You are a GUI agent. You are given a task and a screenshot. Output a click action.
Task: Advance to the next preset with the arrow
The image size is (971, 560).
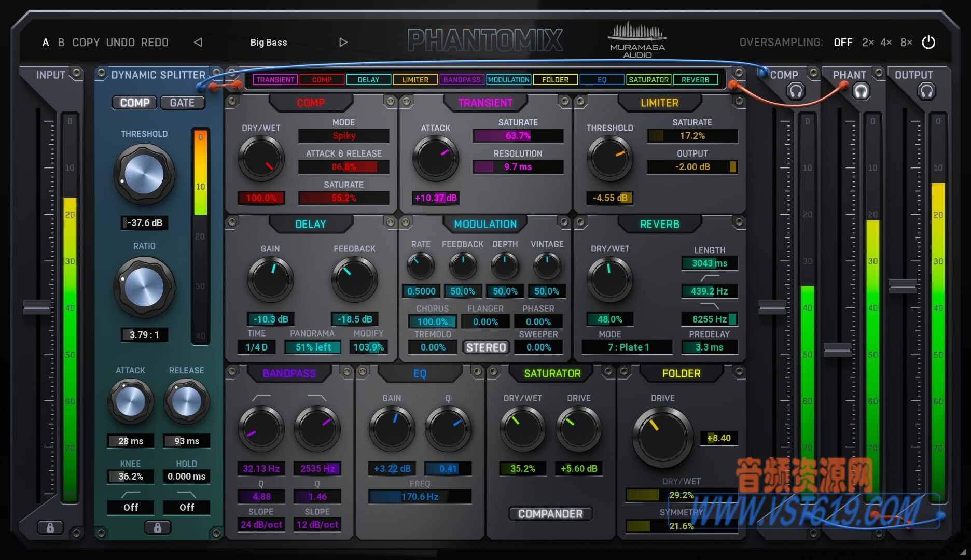343,43
